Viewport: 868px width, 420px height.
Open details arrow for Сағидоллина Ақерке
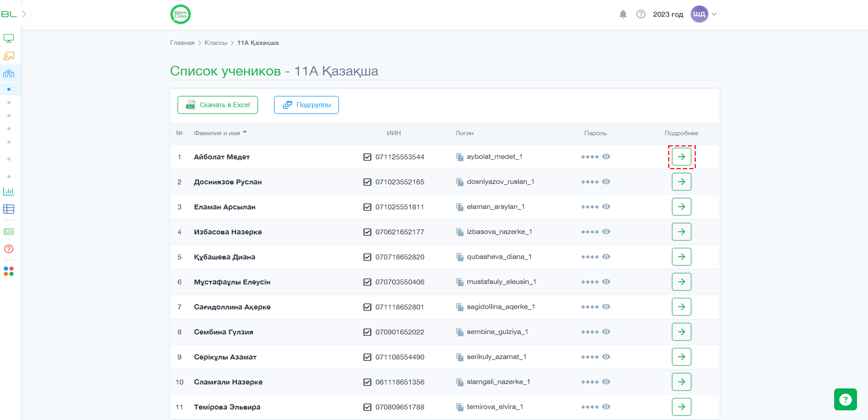681,307
